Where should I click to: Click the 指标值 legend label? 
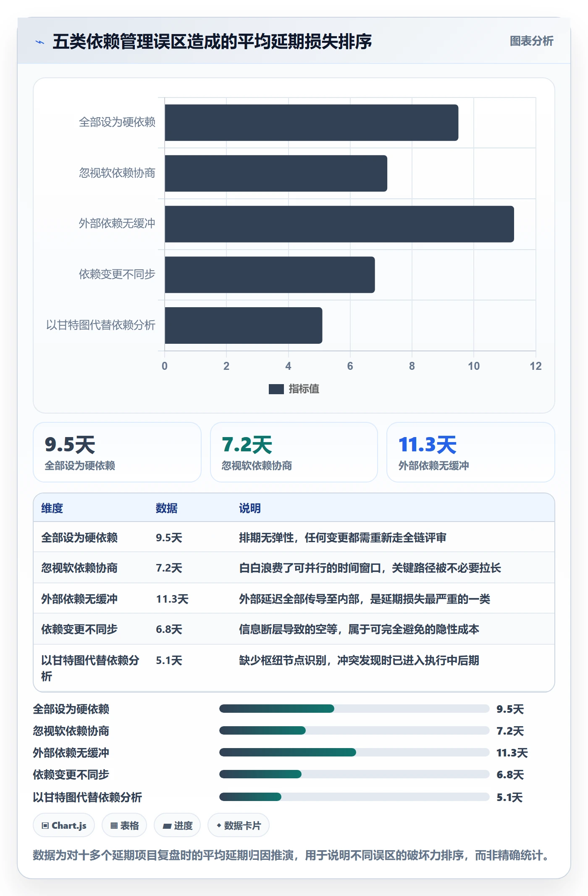coord(304,389)
